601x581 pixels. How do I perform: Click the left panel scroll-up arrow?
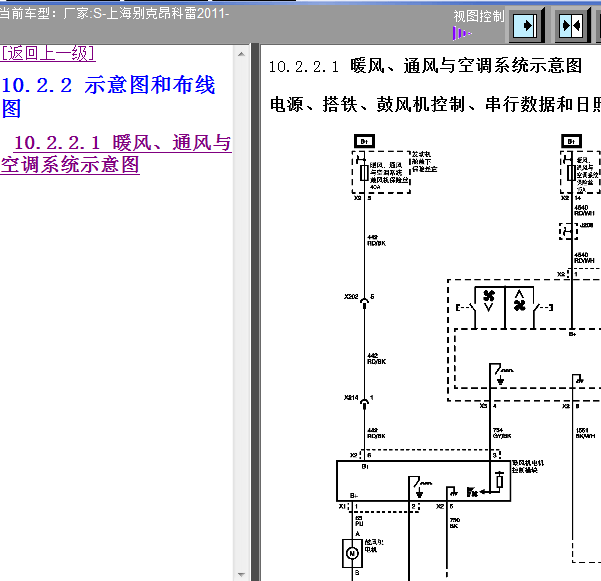click(241, 54)
